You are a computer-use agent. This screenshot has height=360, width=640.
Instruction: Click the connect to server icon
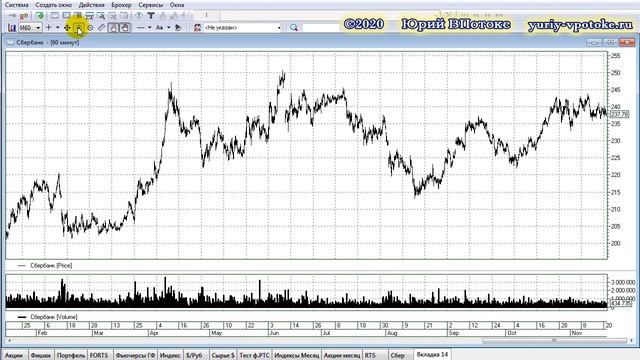(x=12, y=16)
